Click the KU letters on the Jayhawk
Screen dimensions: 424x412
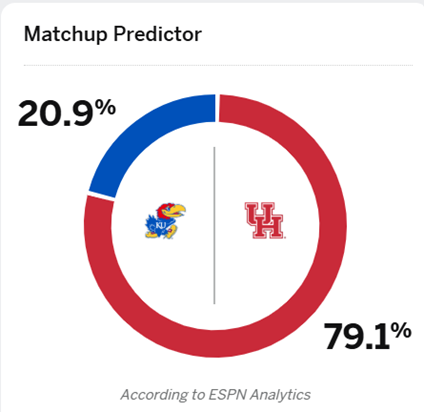tap(161, 226)
